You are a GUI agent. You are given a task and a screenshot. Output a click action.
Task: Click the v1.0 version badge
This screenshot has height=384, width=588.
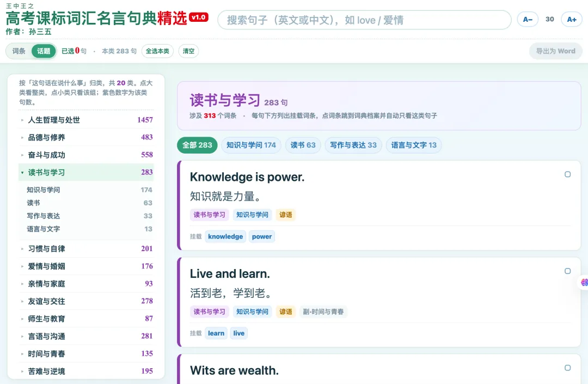coord(199,17)
